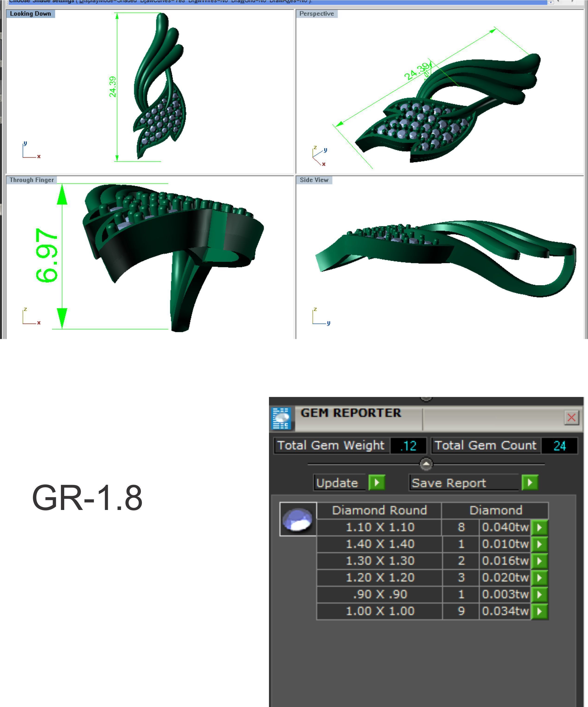
Task: Click the .90 X .90 size cell
Action: 380,595
